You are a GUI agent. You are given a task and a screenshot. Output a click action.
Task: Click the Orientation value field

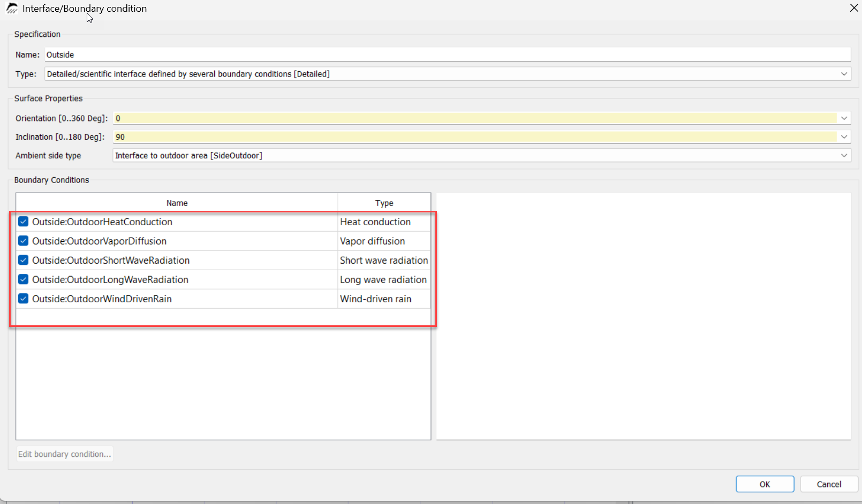(x=475, y=118)
